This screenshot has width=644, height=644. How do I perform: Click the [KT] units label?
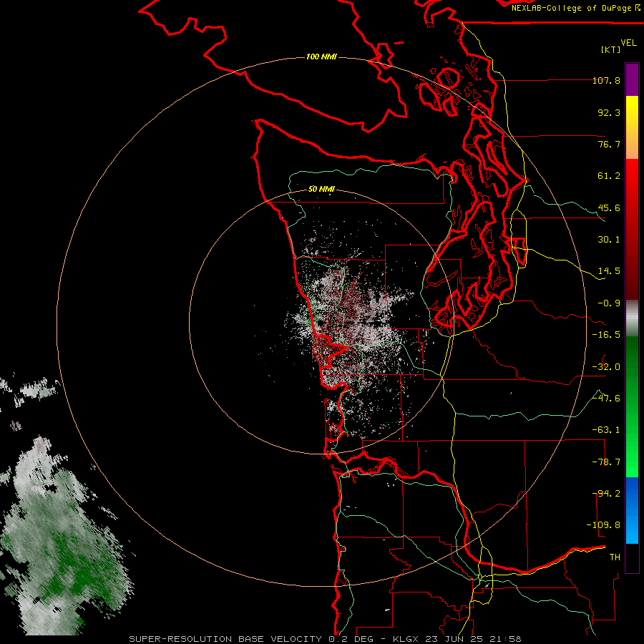(x=610, y=49)
